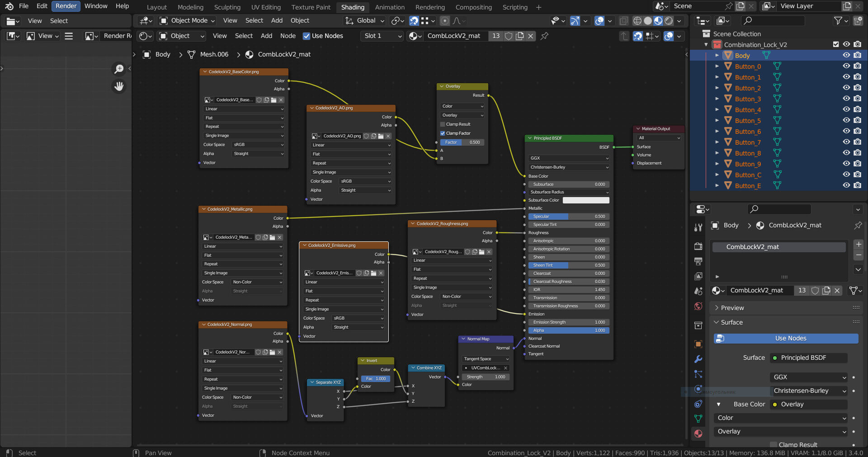The width and height of the screenshot is (868, 457).
Task: Open the Modifiers wrench properties tab
Action: [698, 359]
